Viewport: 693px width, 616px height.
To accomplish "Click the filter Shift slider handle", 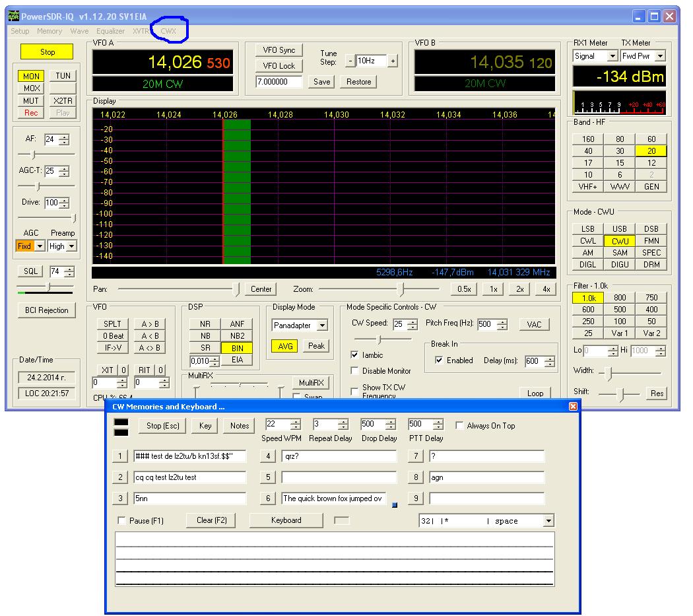I will (622, 394).
